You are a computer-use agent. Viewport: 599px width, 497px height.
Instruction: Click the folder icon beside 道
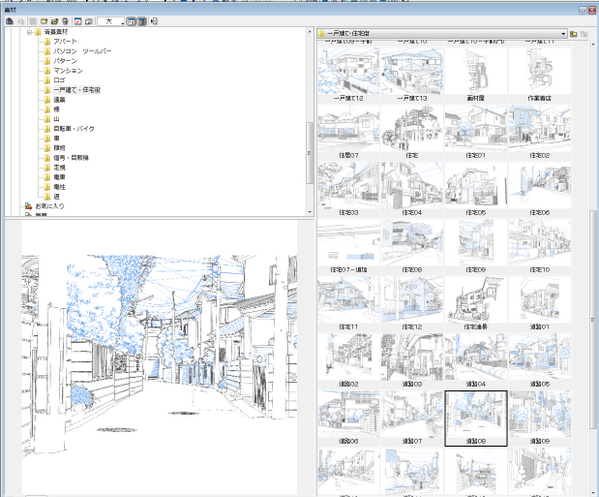pyautogui.click(x=47, y=197)
